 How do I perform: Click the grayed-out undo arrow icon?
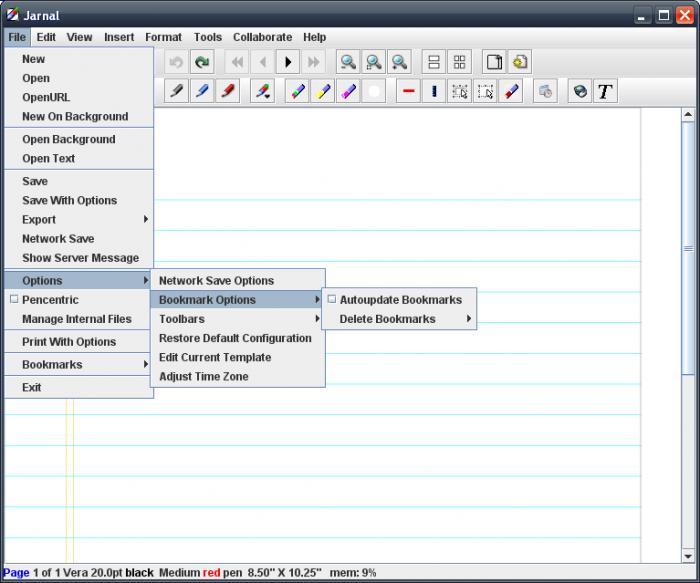(176, 62)
